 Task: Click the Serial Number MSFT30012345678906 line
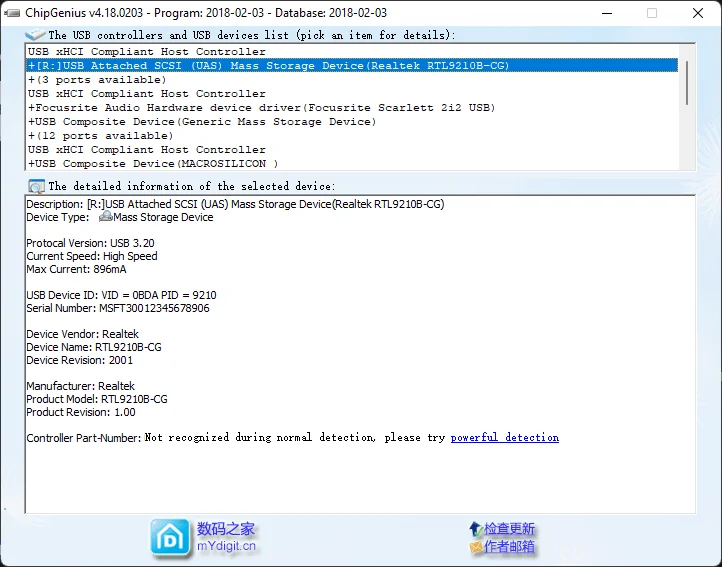click(118, 308)
